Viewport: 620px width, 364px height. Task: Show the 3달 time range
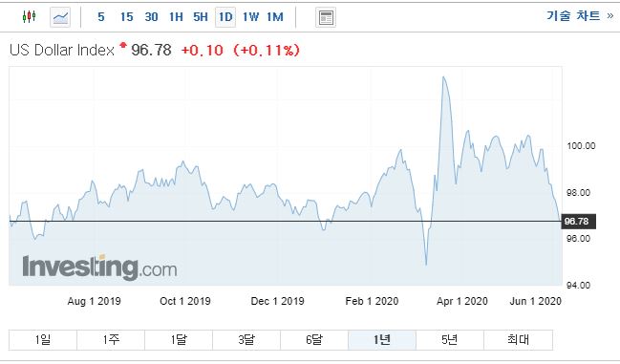246,340
